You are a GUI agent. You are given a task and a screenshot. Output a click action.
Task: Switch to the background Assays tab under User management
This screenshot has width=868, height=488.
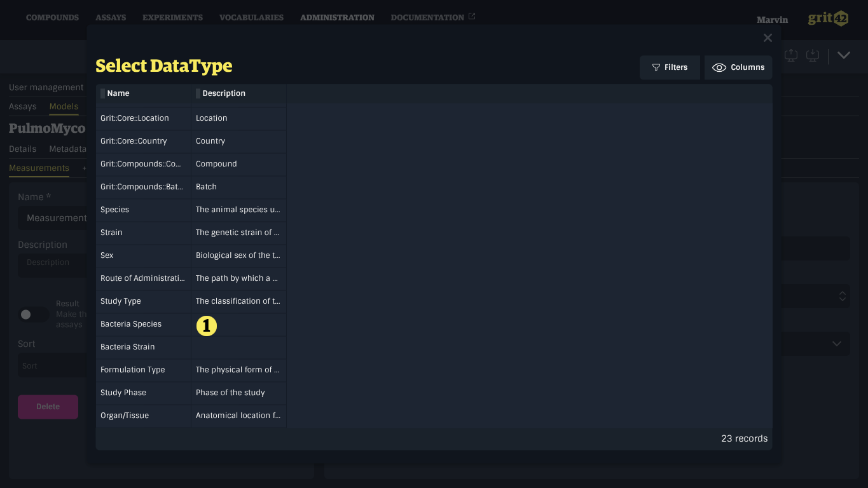tap(23, 107)
